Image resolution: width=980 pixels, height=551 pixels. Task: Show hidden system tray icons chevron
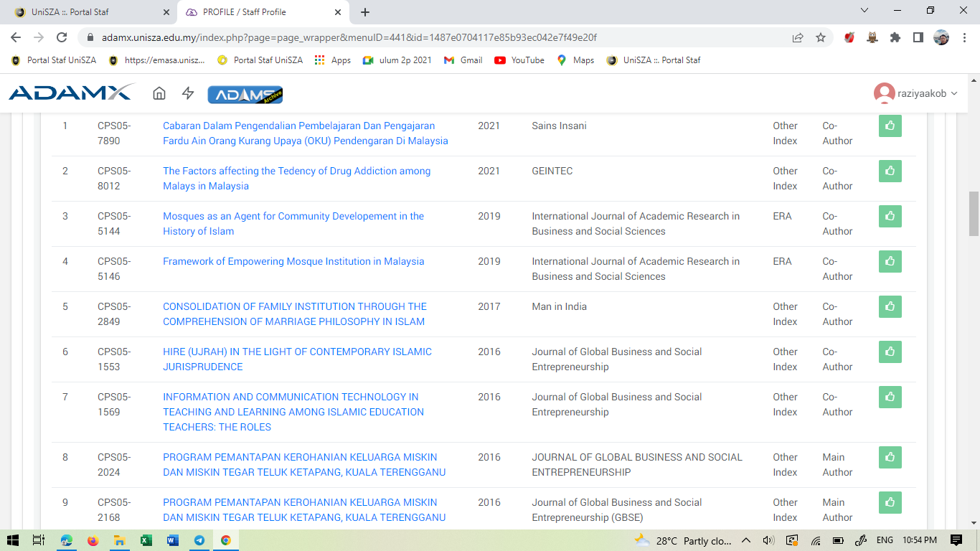pyautogui.click(x=746, y=540)
